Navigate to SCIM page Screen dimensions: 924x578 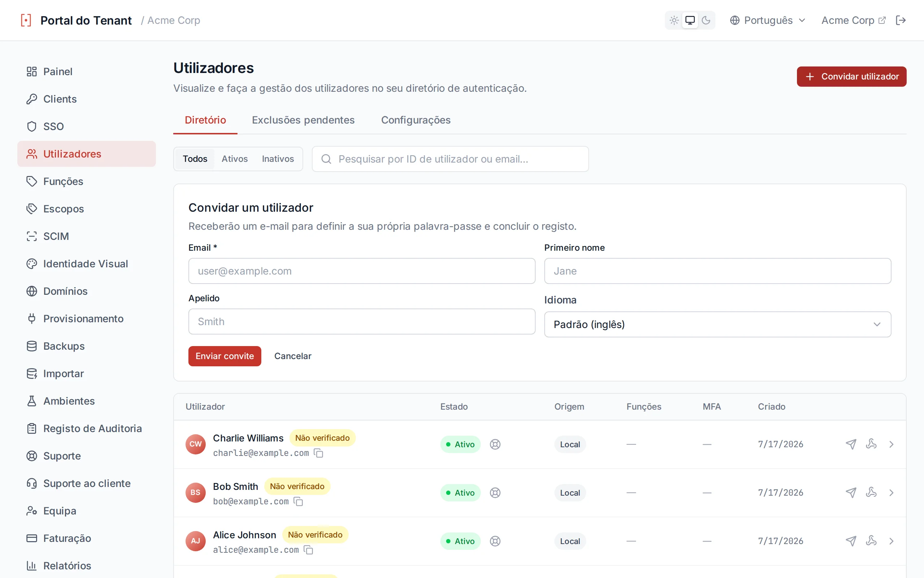[87, 236]
